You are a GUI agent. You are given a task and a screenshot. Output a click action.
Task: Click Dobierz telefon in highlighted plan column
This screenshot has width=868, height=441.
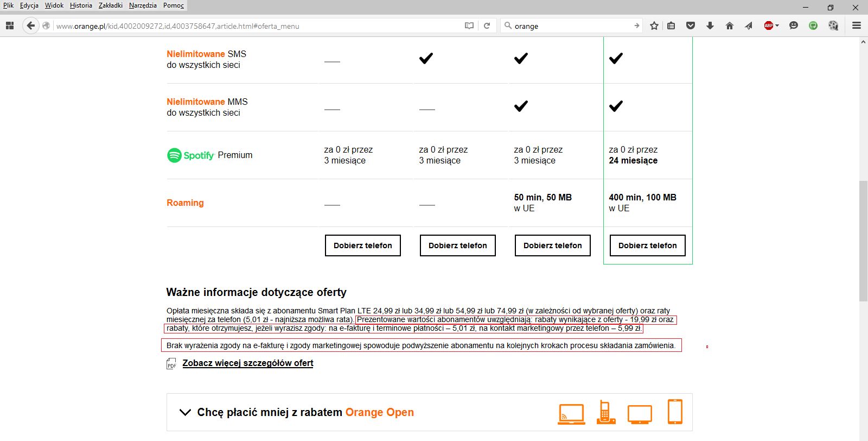point(648,245)
